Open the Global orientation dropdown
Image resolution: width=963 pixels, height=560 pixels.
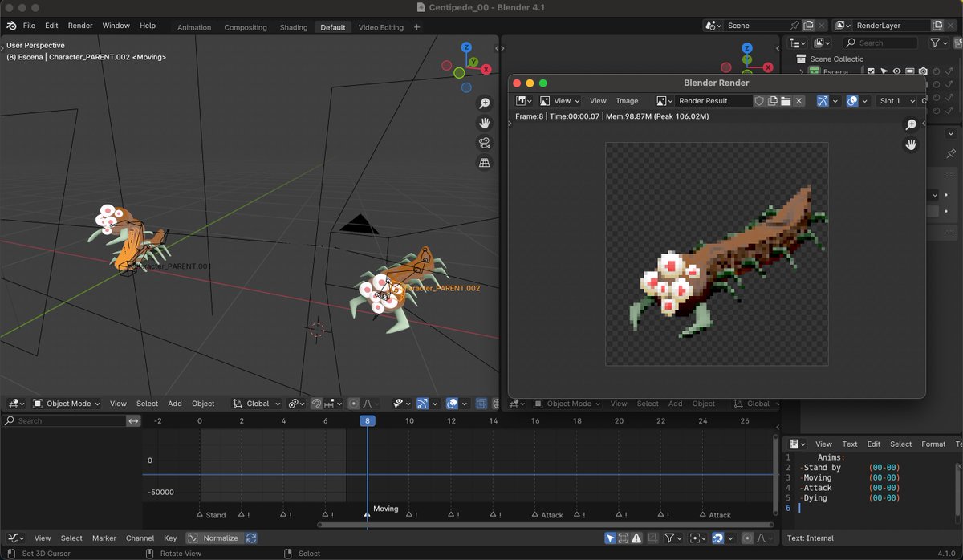click(257, 404)
